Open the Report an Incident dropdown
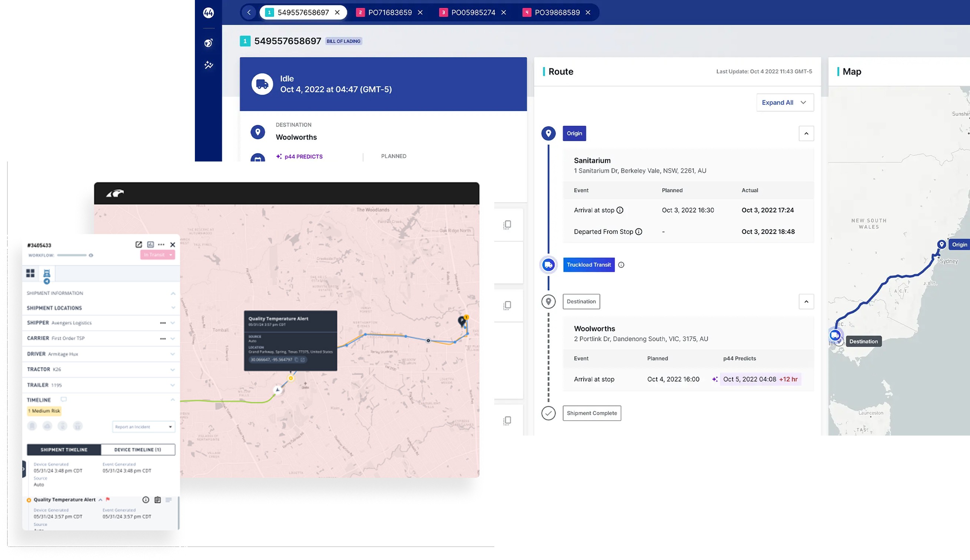 click(x=143, y=427)
